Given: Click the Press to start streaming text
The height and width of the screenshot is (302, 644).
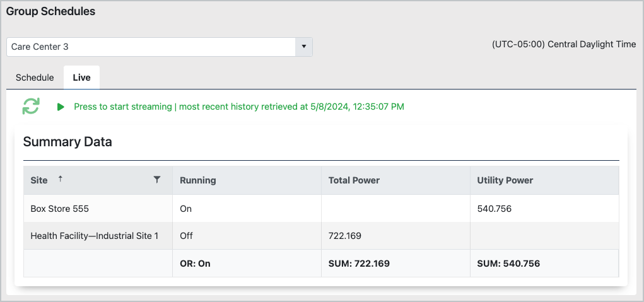Looking at the screenshot, I should (122, 107).
